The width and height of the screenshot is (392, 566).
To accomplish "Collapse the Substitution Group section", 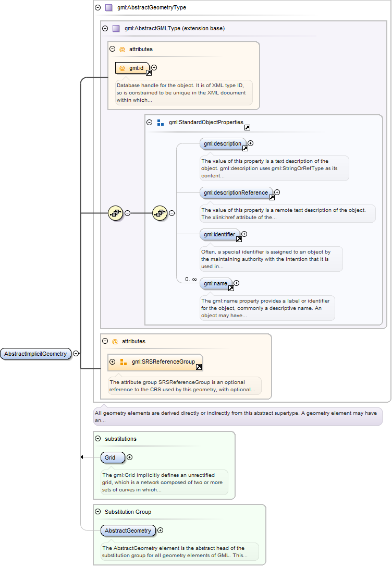I will coord(98,512).
